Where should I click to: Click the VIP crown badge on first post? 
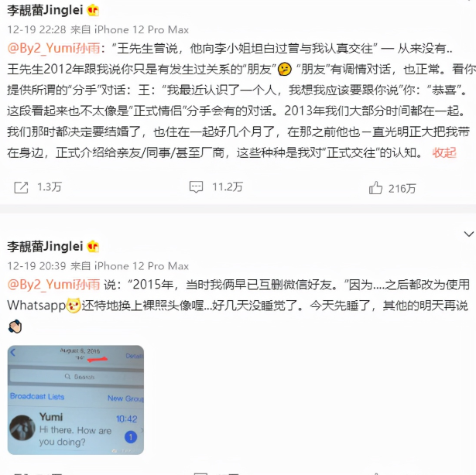click(93, 11)
